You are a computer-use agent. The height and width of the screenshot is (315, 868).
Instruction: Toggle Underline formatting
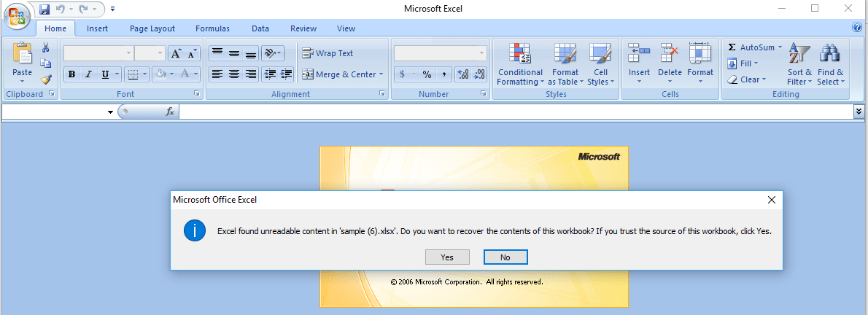105,74
